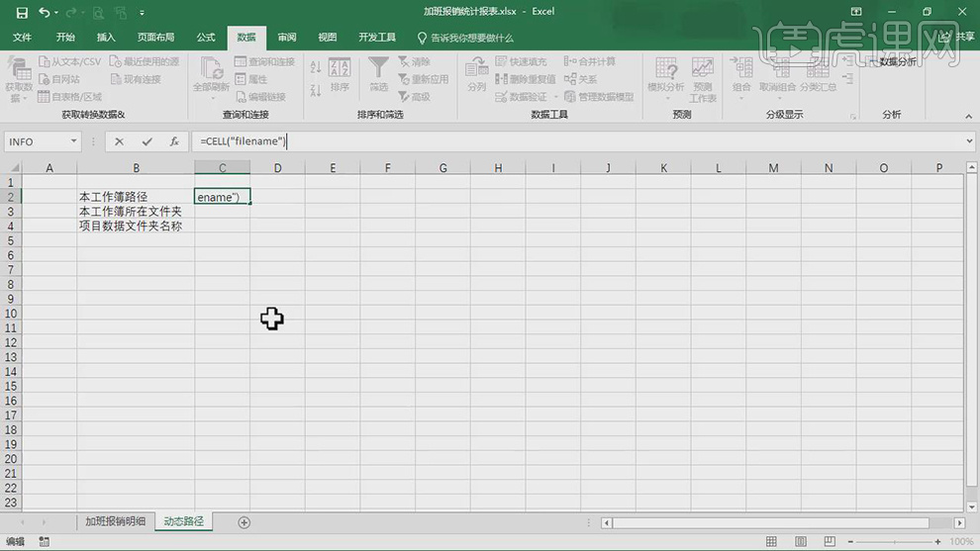
Task: Switch to Home (开始) tab
Action: click(65, 38)
